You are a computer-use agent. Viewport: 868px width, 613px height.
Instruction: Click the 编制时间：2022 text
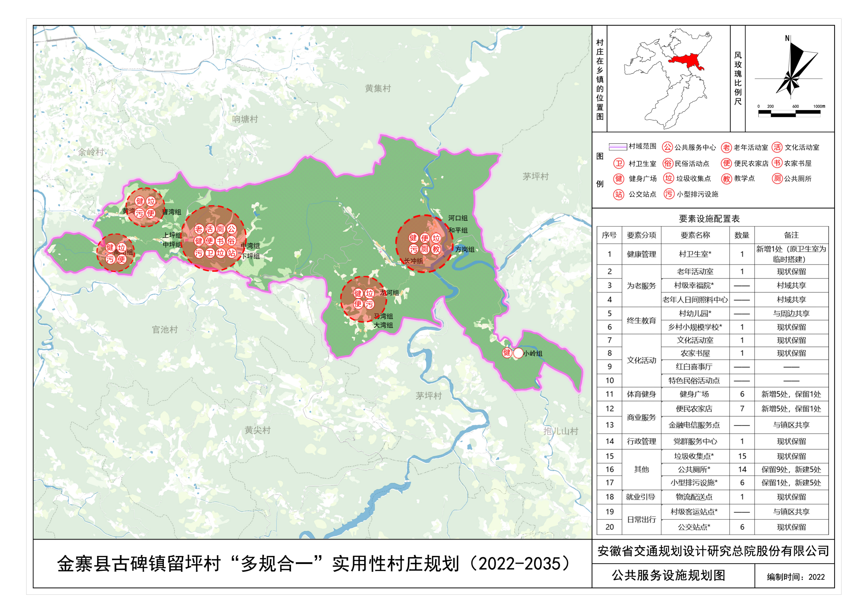pyautogui.click(x=796, y=577)
